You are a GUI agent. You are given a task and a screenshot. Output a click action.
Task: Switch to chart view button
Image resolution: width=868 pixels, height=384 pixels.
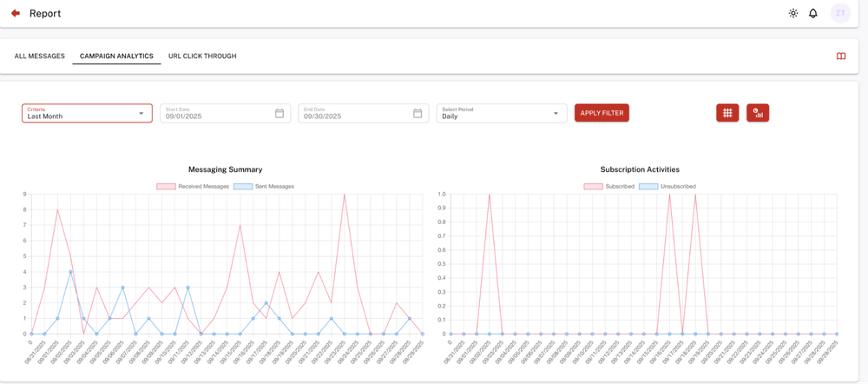pos(758,113)
